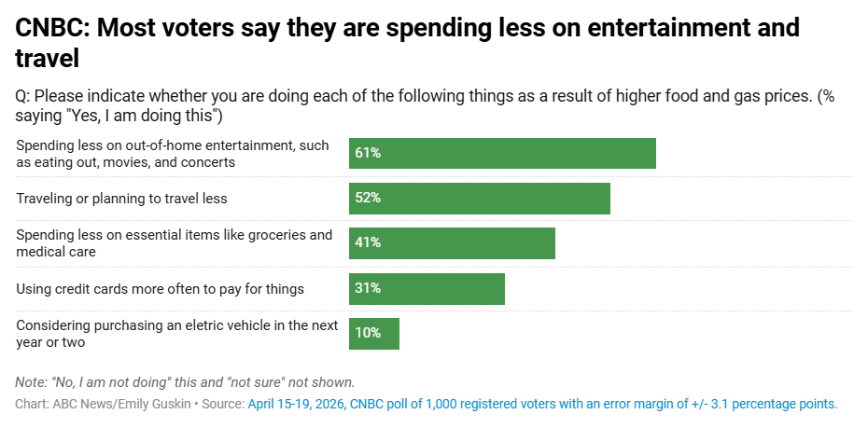Click the "31%" value label
This screenshot has width=868, height=428.
coord(368,289)
